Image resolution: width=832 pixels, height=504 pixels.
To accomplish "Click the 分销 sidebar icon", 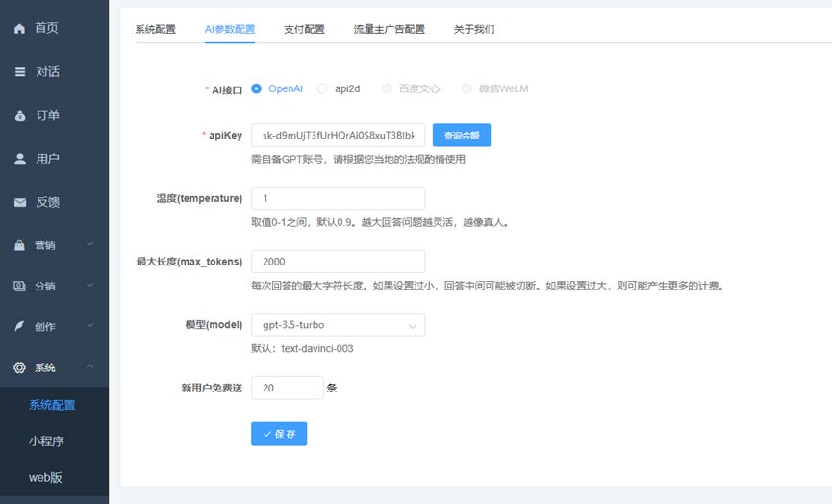I will (20, 286).
